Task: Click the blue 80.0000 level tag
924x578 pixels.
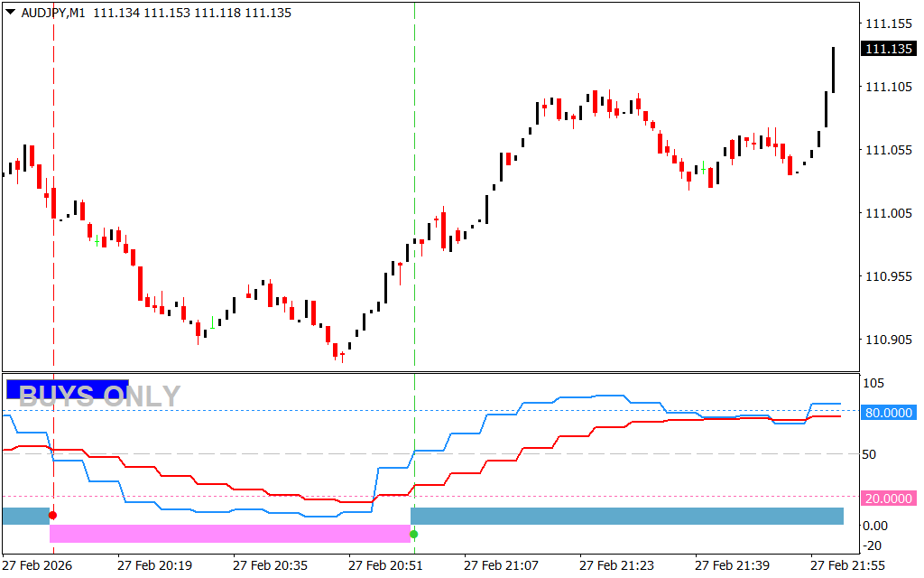Action: point(888,413)
